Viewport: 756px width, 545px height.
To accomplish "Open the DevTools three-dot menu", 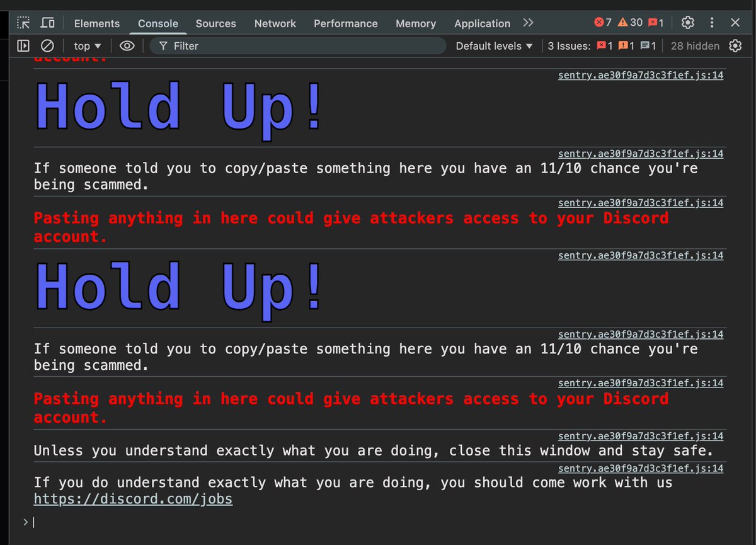I will pyautogui.click(x=712, y=23).
